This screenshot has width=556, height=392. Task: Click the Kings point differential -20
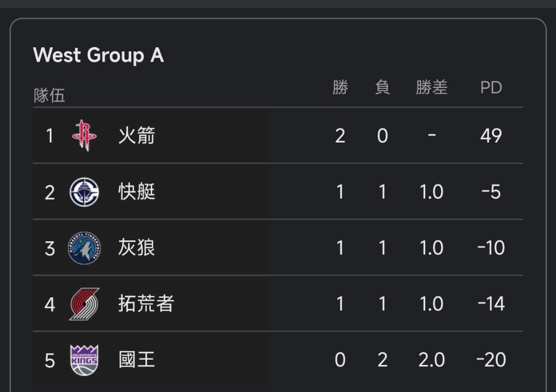(x=491, y=360)
